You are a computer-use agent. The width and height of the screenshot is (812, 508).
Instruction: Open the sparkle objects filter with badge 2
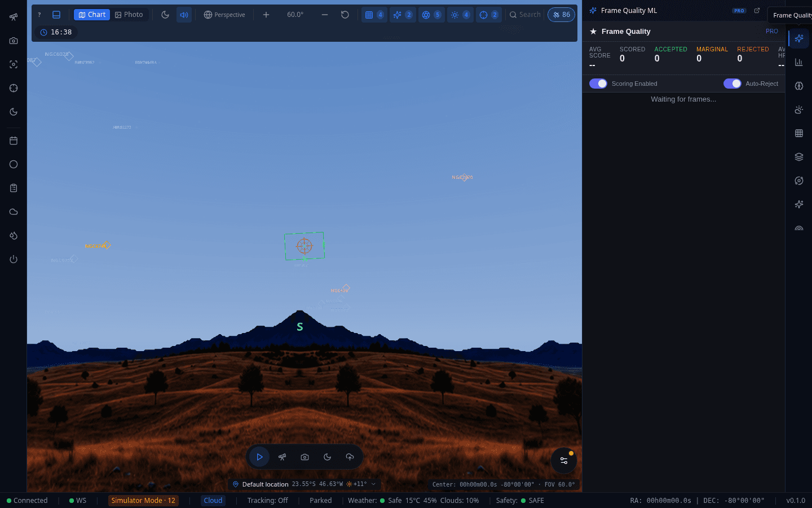click(403, 15)
